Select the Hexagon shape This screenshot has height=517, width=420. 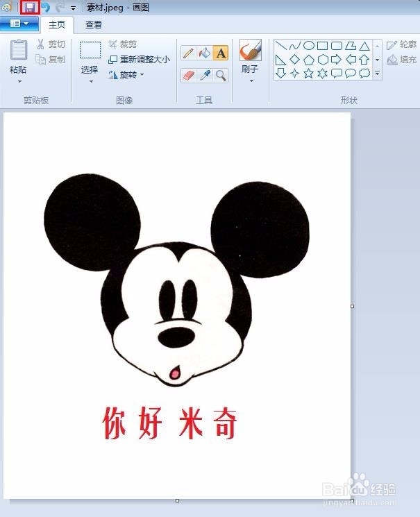pyautogui.click(x=322, y=60)
